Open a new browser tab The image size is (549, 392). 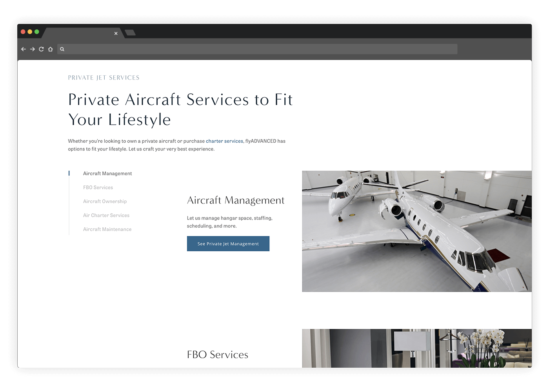point(130,33)
